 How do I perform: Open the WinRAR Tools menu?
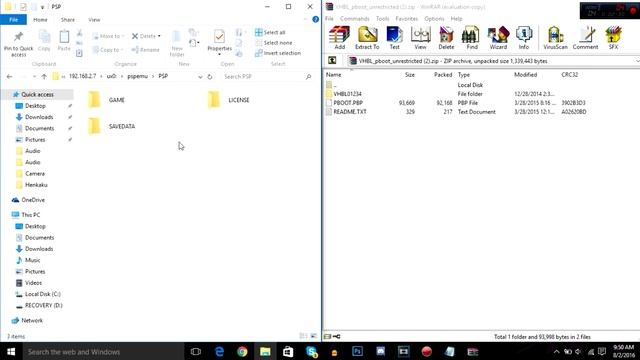tap(382, 19)
